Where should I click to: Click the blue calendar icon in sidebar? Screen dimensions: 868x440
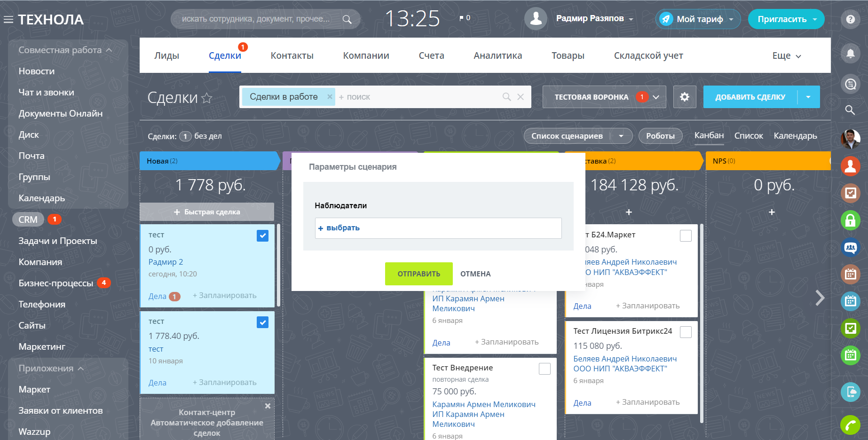click(x=851, y=301)
